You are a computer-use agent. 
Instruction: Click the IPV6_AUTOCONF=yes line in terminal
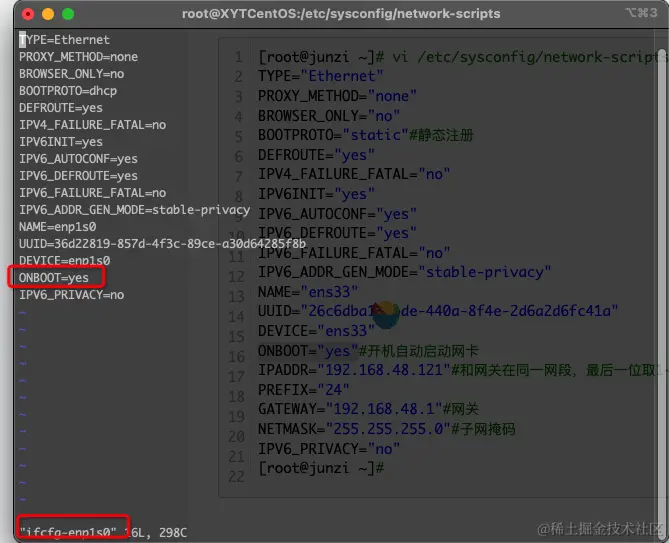[79, 159]
